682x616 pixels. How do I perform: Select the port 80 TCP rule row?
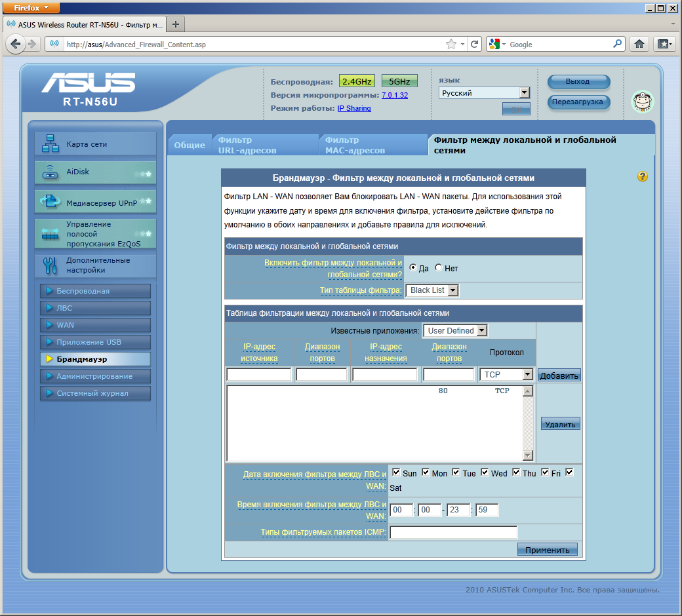tap(375, 391)
